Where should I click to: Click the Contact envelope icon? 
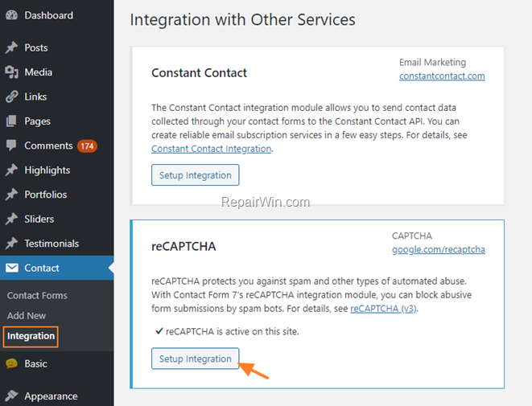(12, 268)
